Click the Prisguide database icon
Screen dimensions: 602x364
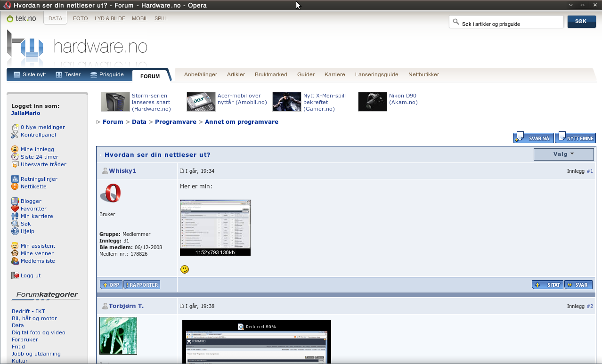click(94, 75)
